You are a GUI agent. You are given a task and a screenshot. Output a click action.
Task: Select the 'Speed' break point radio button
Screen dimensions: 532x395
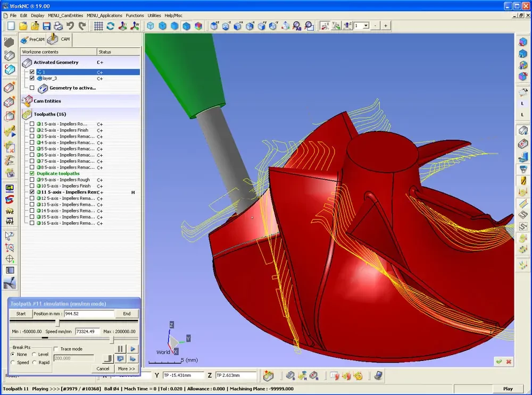point(13,363)
